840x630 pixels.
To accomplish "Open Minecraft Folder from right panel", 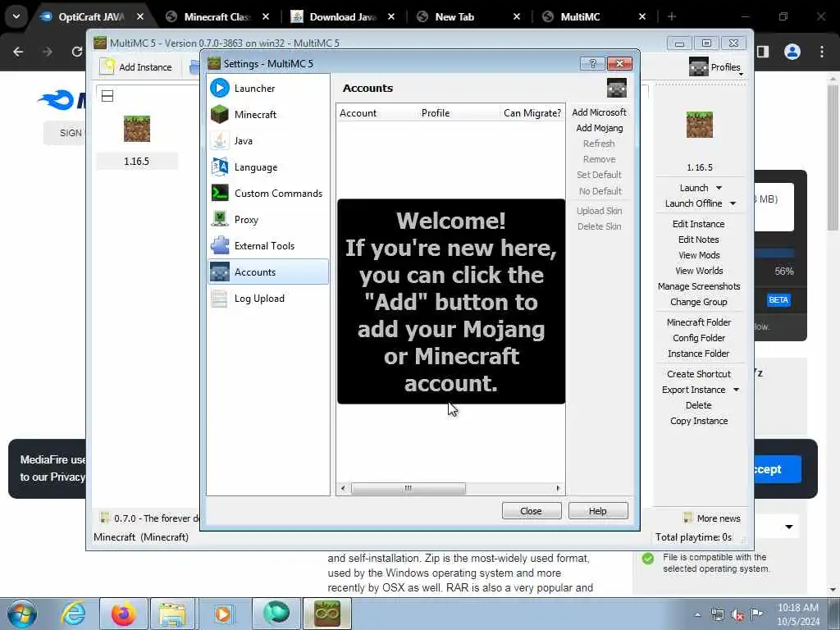I will pyautogui.click(x=699, y=322).
